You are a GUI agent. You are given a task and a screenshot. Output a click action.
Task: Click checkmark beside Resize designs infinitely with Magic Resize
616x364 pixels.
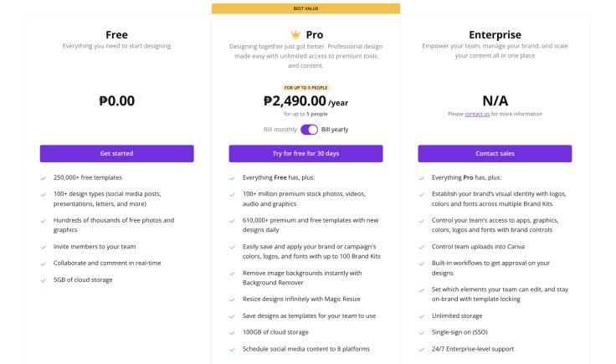pyautogui.click(x=232, y=300)
